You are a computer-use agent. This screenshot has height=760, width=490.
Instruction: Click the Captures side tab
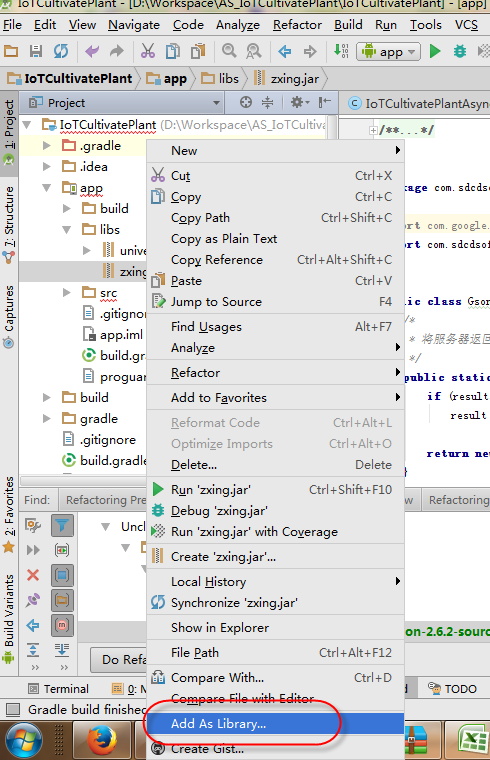tap(9, 316)
